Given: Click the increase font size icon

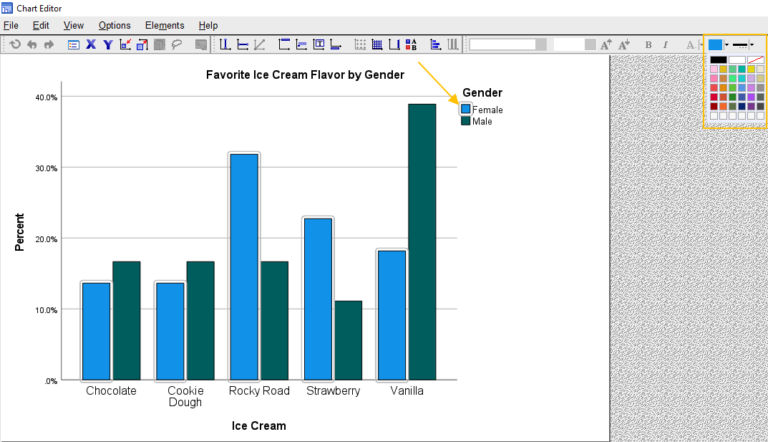Looking at the screenshot, I should [606, 44].
